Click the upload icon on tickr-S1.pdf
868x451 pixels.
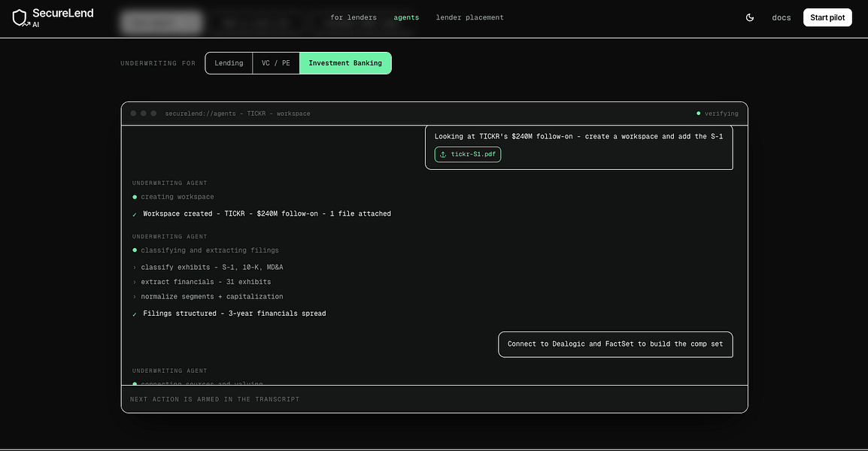click(443, 154)
